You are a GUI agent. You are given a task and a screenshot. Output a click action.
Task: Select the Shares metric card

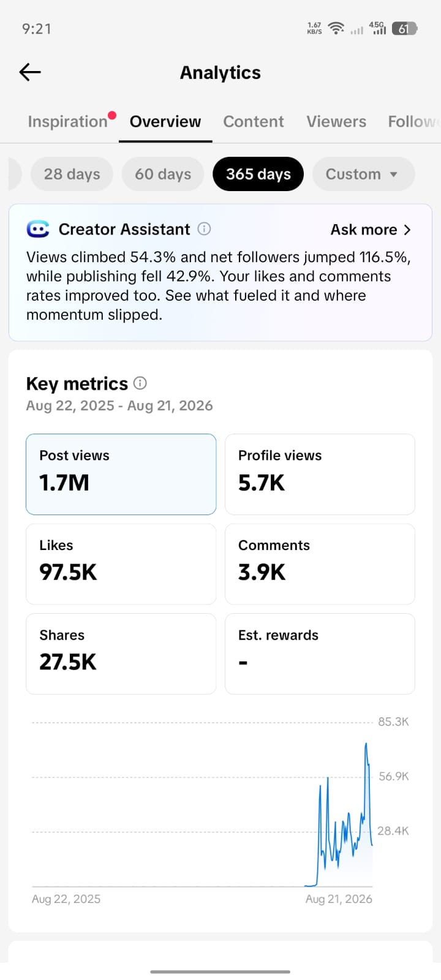pyautogui.click(x=121, y=654)
